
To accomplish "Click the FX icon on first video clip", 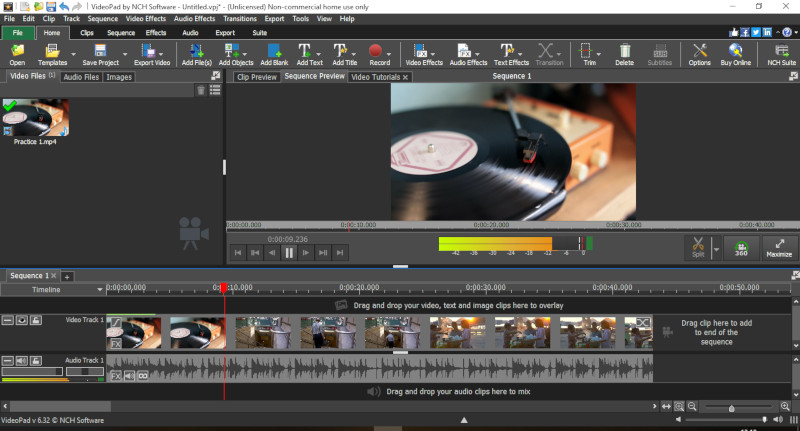I will [x=116, y=344].
